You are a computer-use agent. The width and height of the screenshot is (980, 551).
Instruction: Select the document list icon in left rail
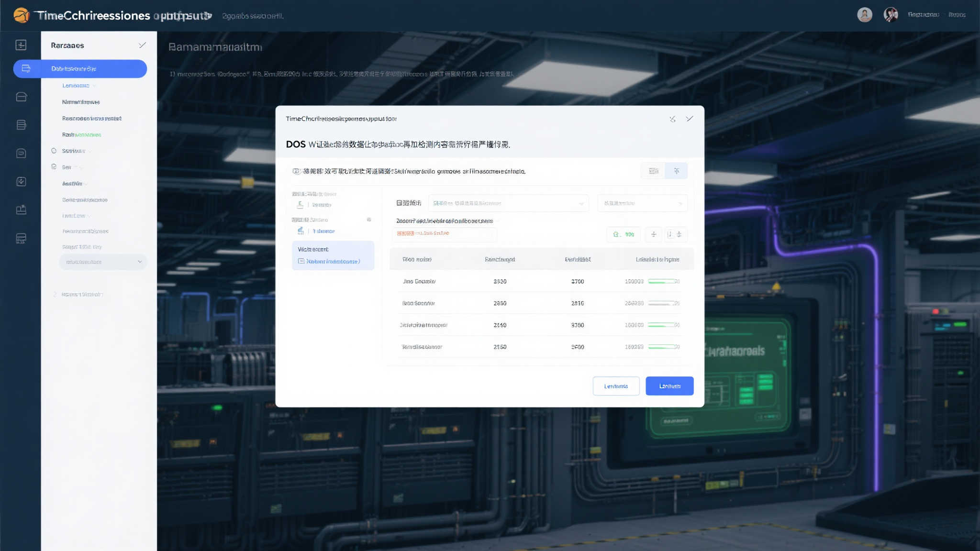click(21, 125)
